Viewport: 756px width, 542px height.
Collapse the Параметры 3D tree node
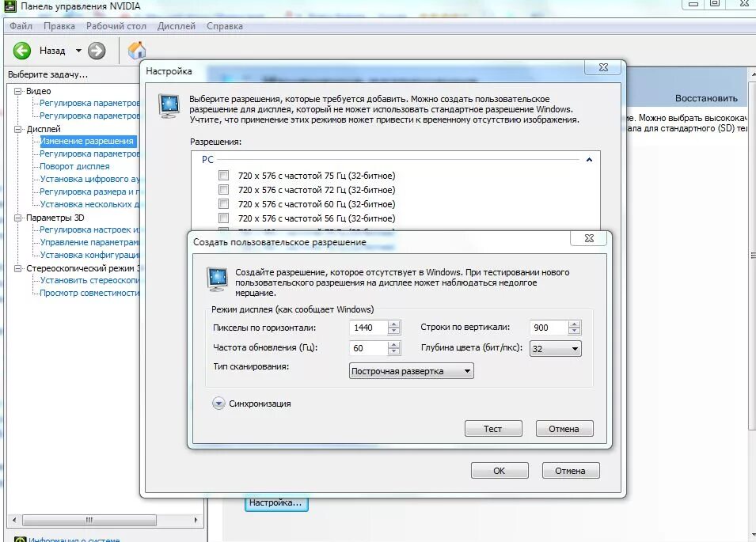point(18,218)
